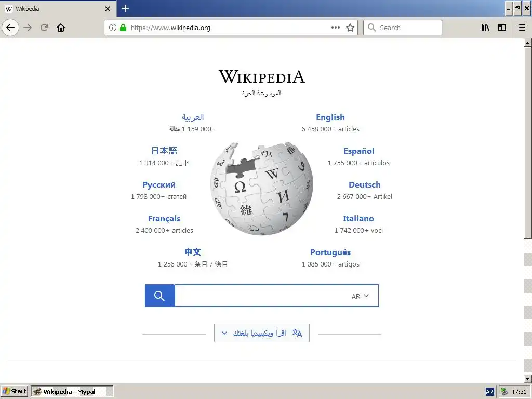This screenshot has width=532, height=399.
Task: Open the Português Wikipedia link
Action: click(330, 252)
